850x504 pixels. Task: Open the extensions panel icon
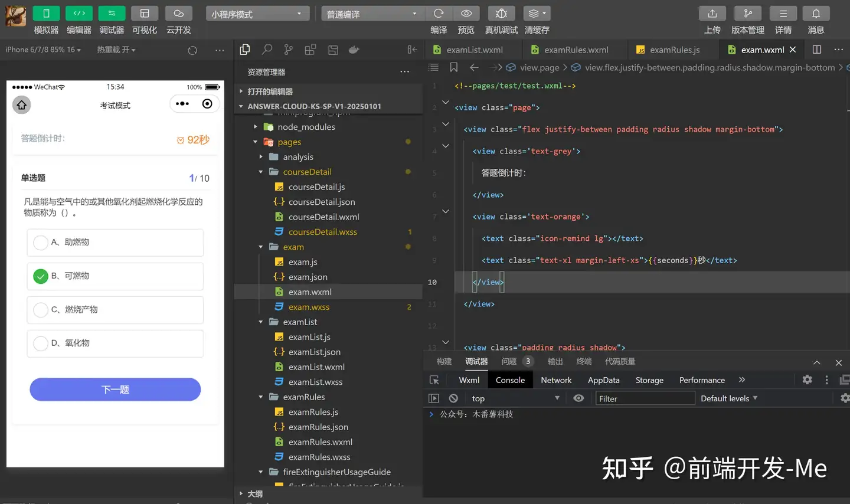[310, 50]
